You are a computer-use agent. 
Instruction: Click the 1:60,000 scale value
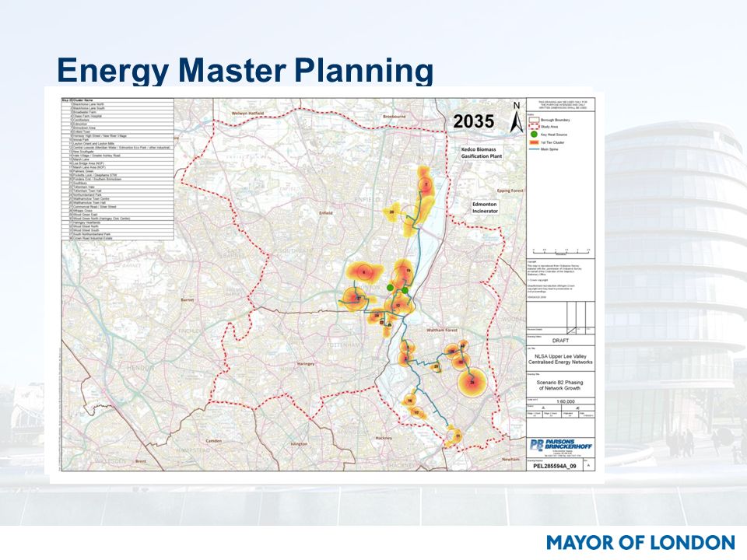pos(567,401)
